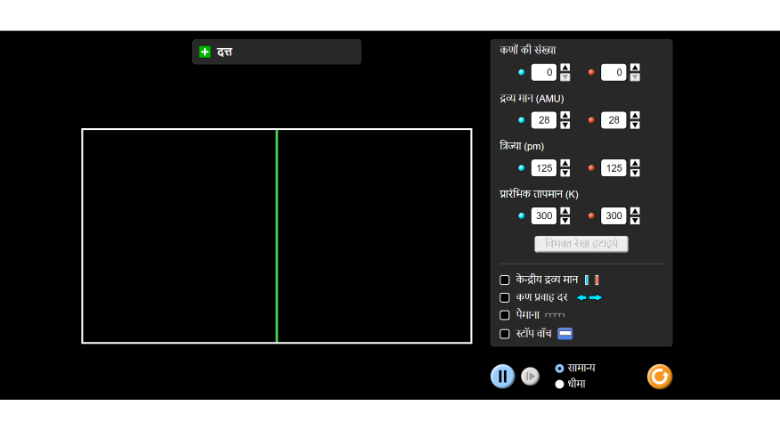
Task: Expand the दत्त data panel
Action: coord(205,52)
